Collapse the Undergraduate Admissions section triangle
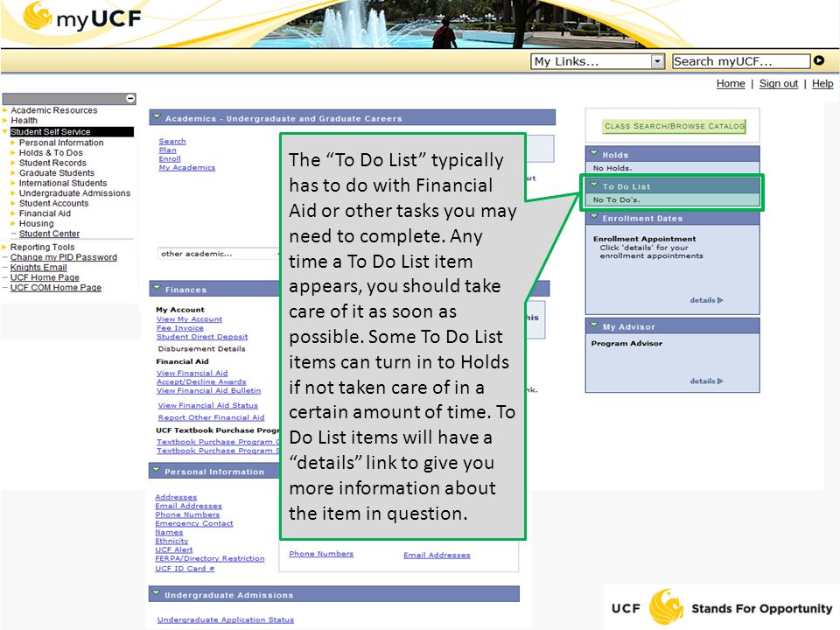 coord(156,593)
